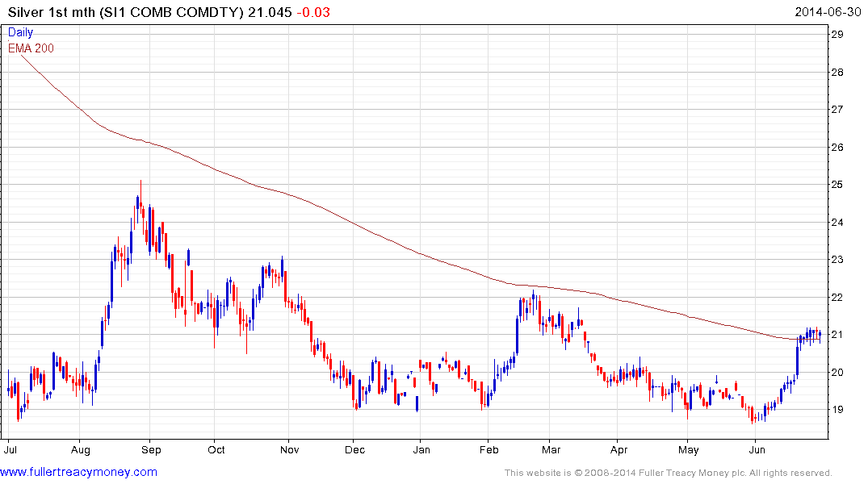Click the 20 price axis label
This screenshot has width=868, height=484.
837,372
